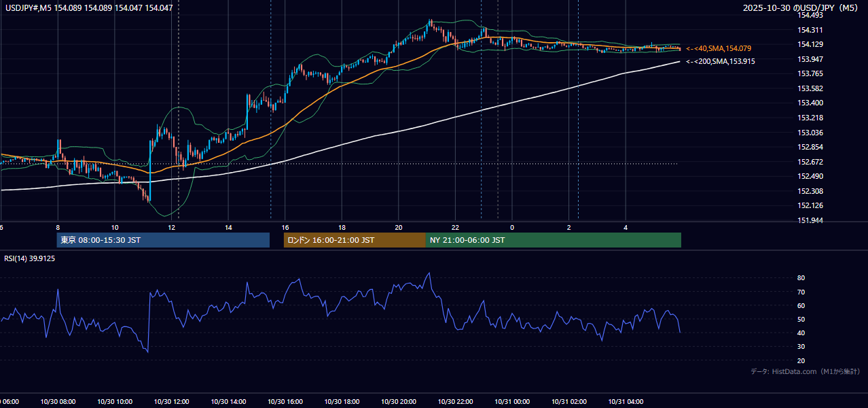Click the 154.311 price axis label

pyautogui.click(x=810, y=30)
